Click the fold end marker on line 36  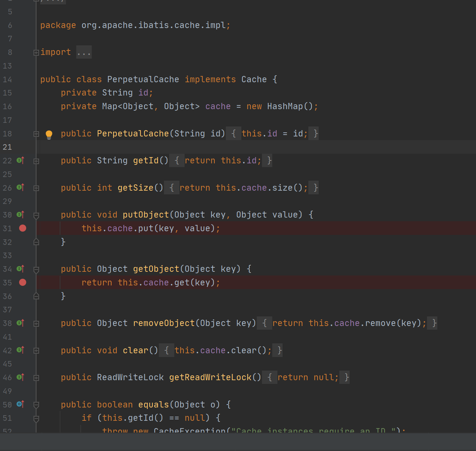pos(36,296)
